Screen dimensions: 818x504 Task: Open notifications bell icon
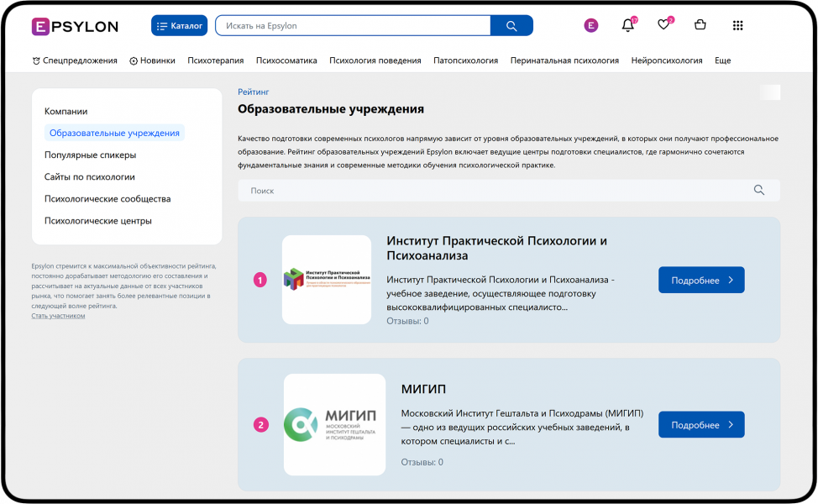click(x=629, y=24)
